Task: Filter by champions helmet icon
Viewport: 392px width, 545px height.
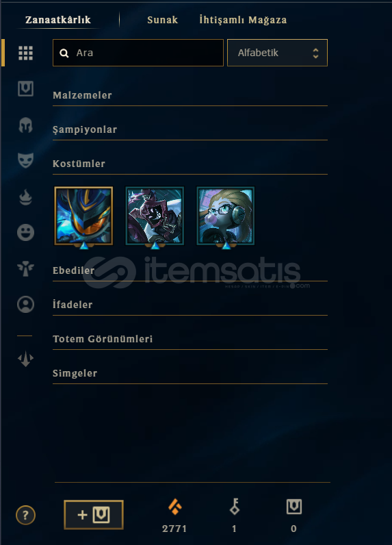Action: [x=26, y=125]
